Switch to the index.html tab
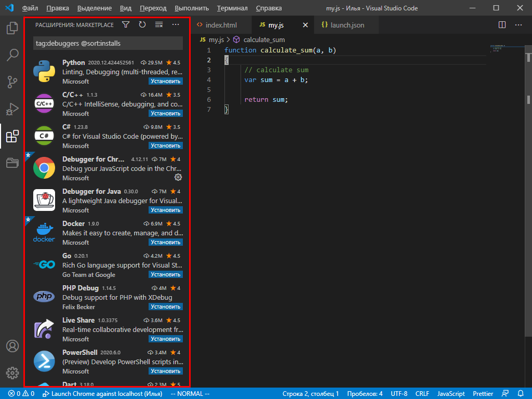532x399 pixels. [x=221, y=24]
